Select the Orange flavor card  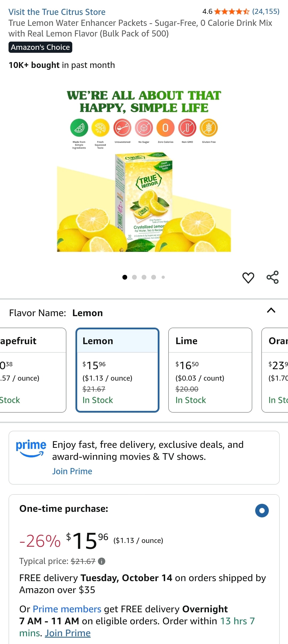275,370
